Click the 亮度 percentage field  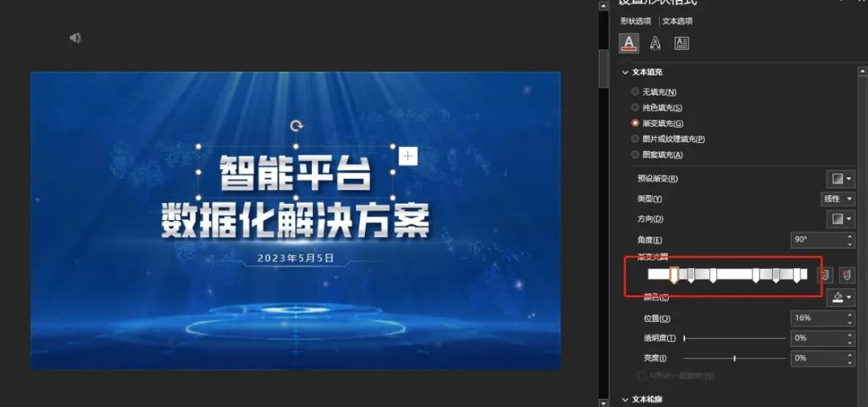818,358
